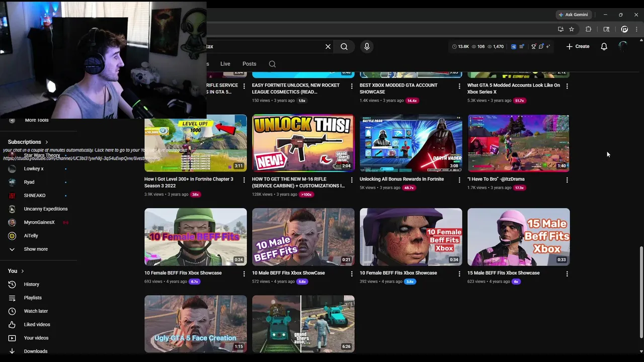Open the 10 Female BEFF Fits 0:24 thumbnail
This screenshot has width=644, height=362.
pos(196,237)
